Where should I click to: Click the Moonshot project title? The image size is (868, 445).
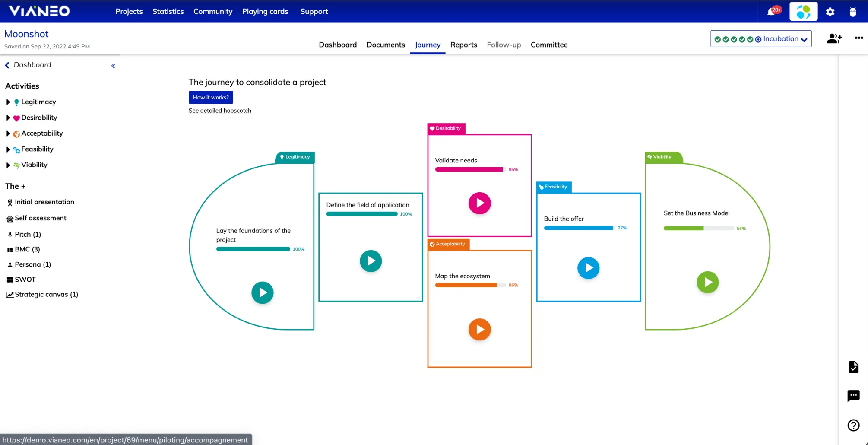(x=26, y=34)
